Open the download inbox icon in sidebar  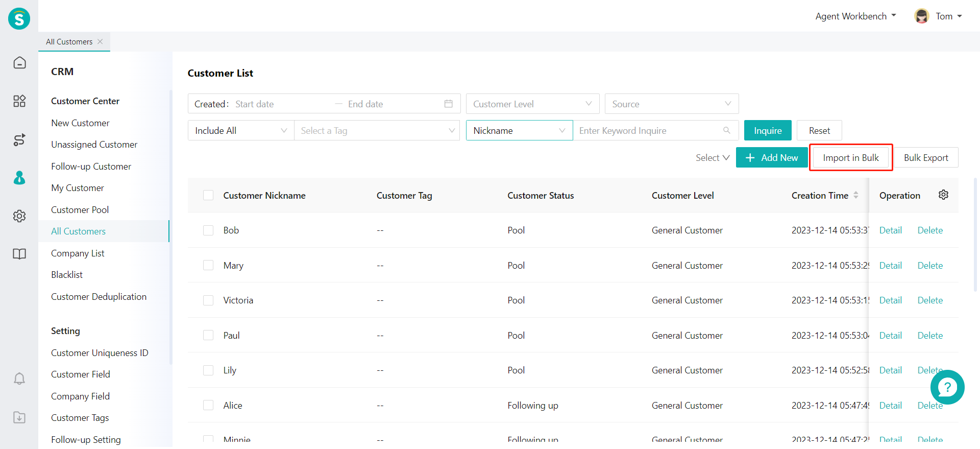[19, 417]
